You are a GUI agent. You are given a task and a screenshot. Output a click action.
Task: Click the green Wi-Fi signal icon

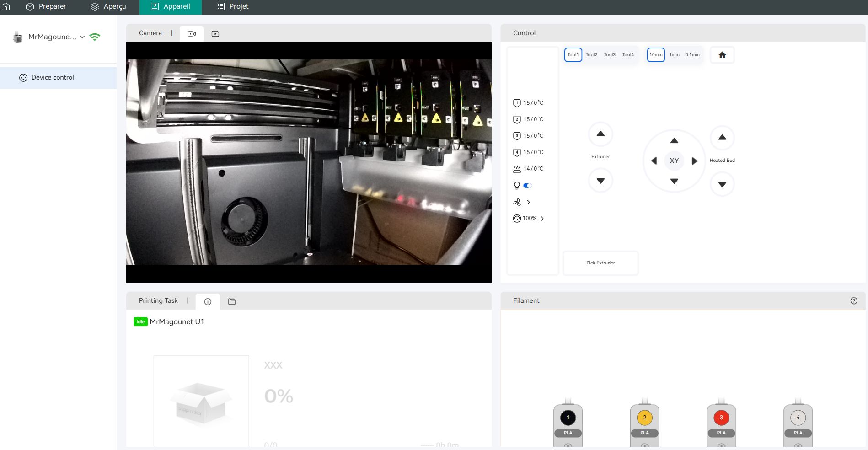[x=95, y=37]
